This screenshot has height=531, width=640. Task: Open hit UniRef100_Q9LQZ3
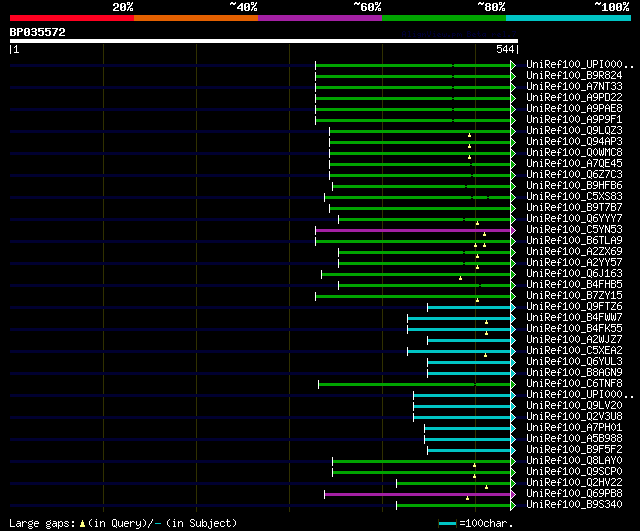click(x=574, y=131)
